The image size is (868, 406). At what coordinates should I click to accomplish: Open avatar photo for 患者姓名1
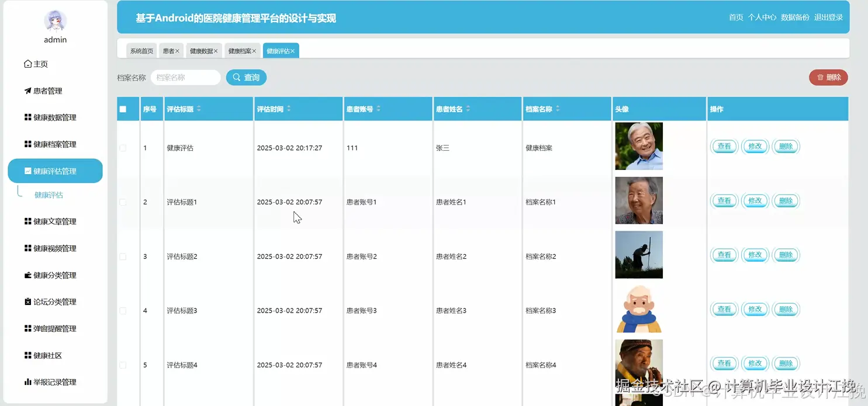tap(639, 200)
